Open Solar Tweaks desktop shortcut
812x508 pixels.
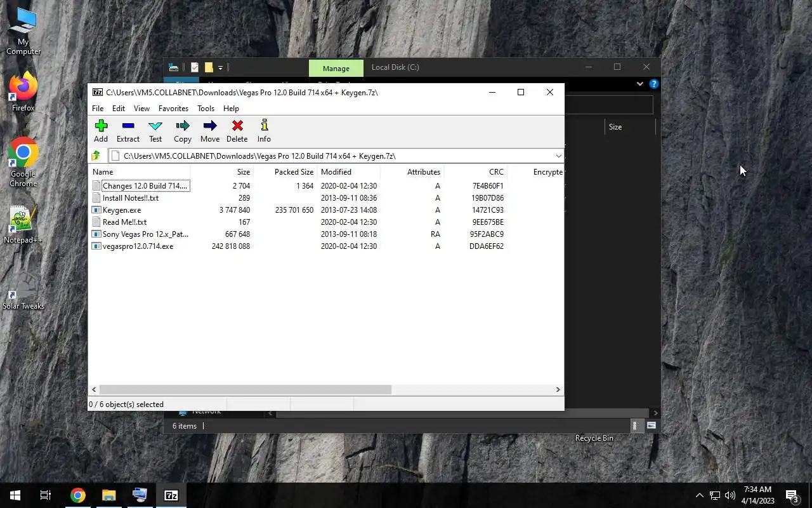coord(23,291)
